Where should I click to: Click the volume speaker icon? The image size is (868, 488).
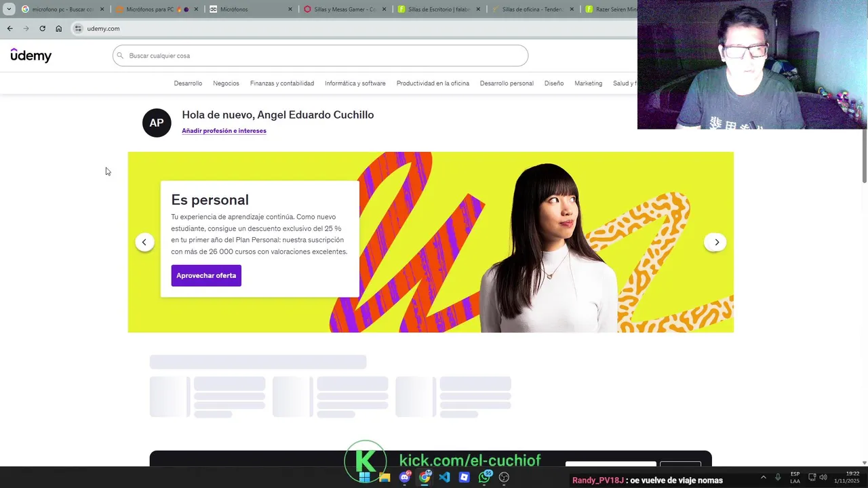[x=823, y=477]
